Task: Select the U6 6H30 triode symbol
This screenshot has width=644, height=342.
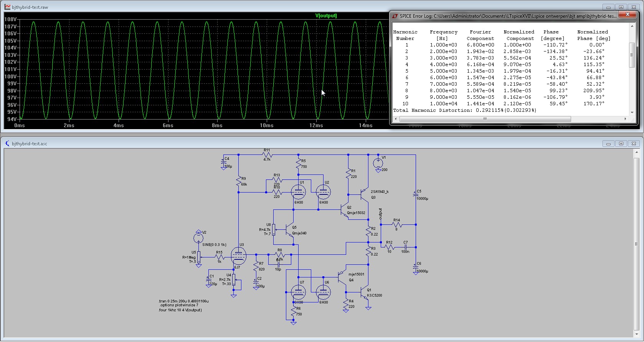Action: [x=323, y=292]
